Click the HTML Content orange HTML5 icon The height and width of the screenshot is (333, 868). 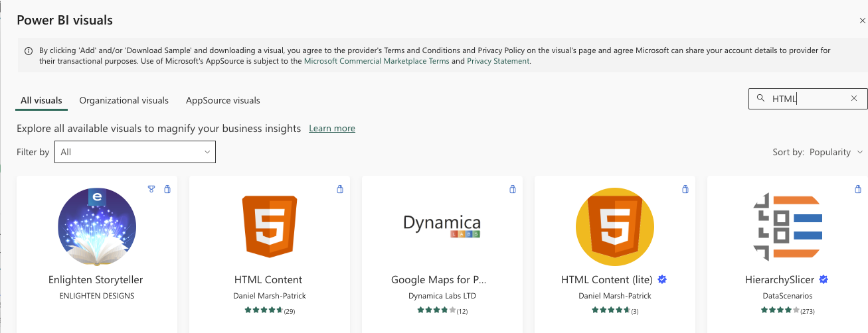[268, 226]
